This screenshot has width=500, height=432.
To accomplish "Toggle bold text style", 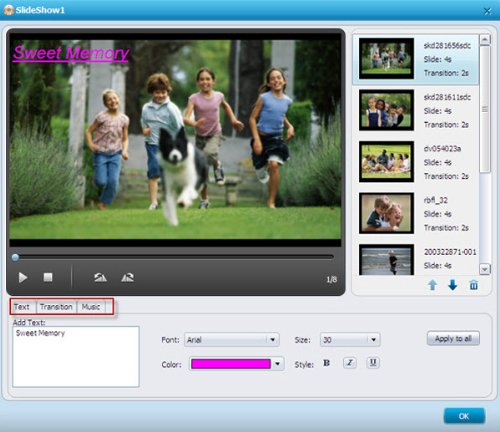I will click(x=326, y=363).
